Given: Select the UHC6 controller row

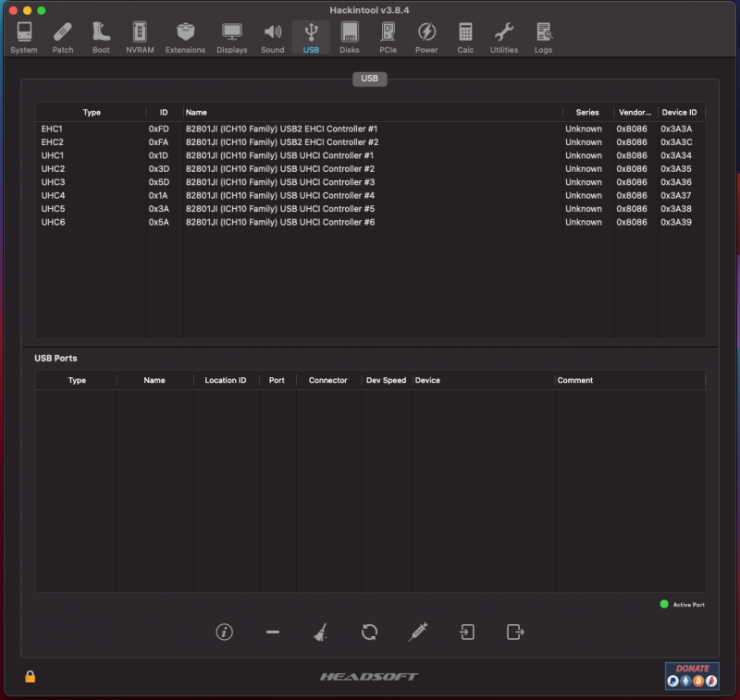Looking at the screenshot, I should tap(371, 222).
